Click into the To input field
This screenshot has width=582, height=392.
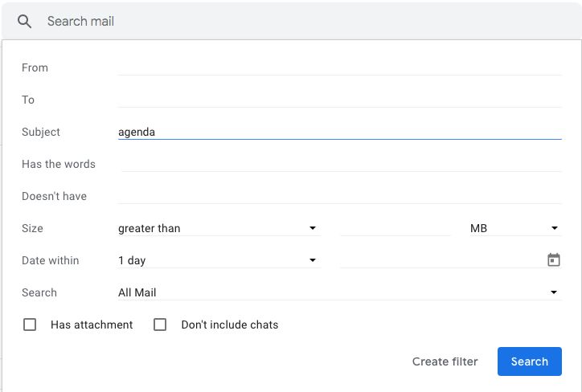click(x=339, y=100)
